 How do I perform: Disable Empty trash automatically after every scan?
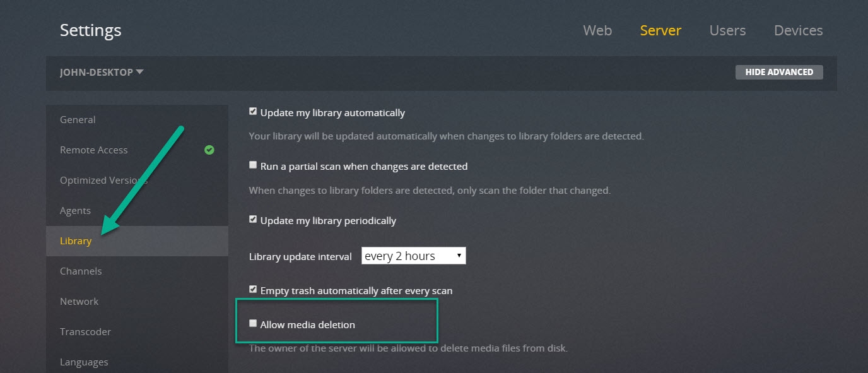click(253, 290)
